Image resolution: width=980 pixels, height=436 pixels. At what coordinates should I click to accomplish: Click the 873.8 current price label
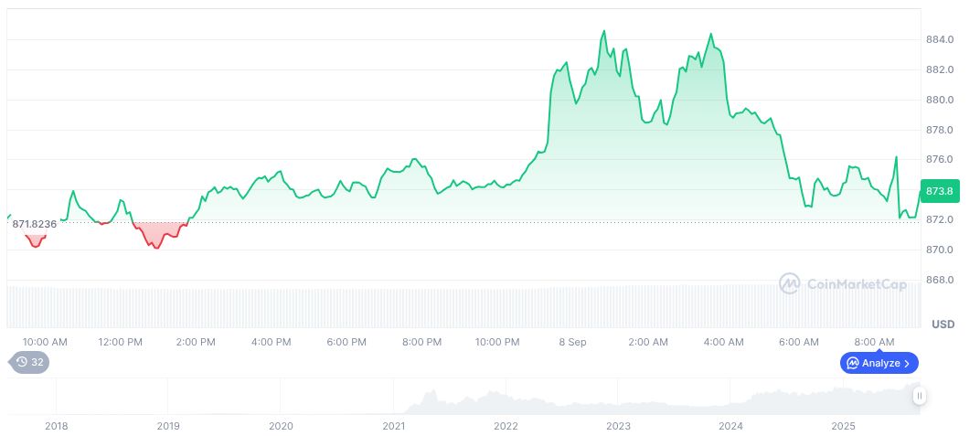point(940,191)
